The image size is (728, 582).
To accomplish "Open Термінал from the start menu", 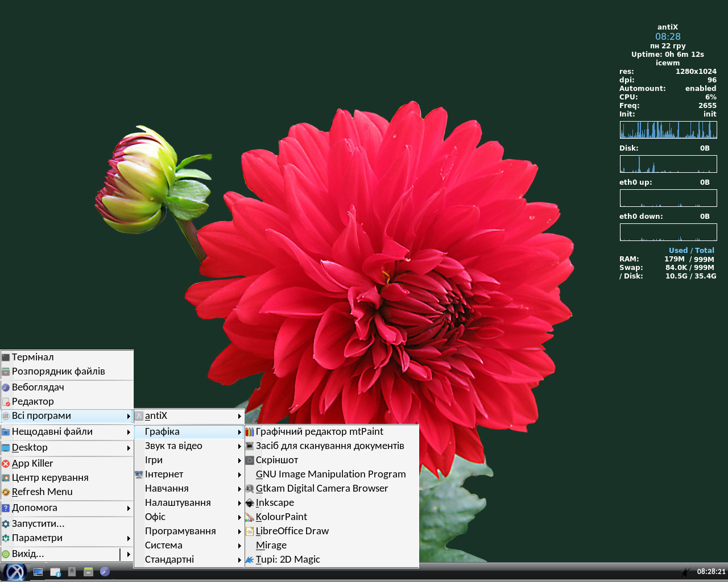I will coord(32,357).
